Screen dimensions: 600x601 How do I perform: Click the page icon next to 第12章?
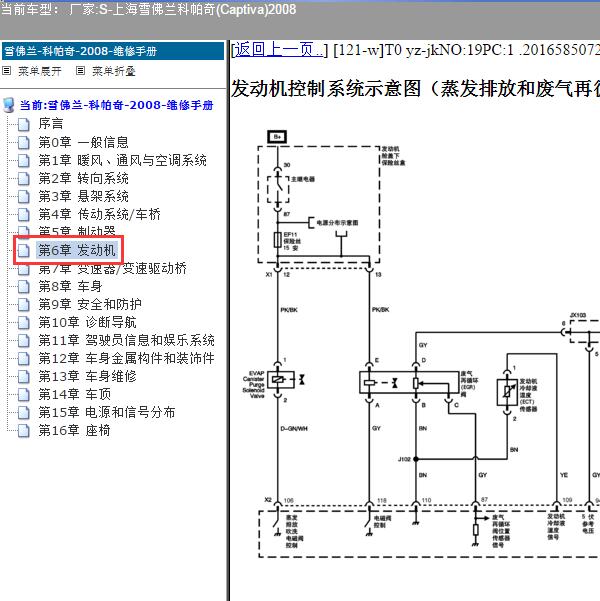[x=24, y=359]
